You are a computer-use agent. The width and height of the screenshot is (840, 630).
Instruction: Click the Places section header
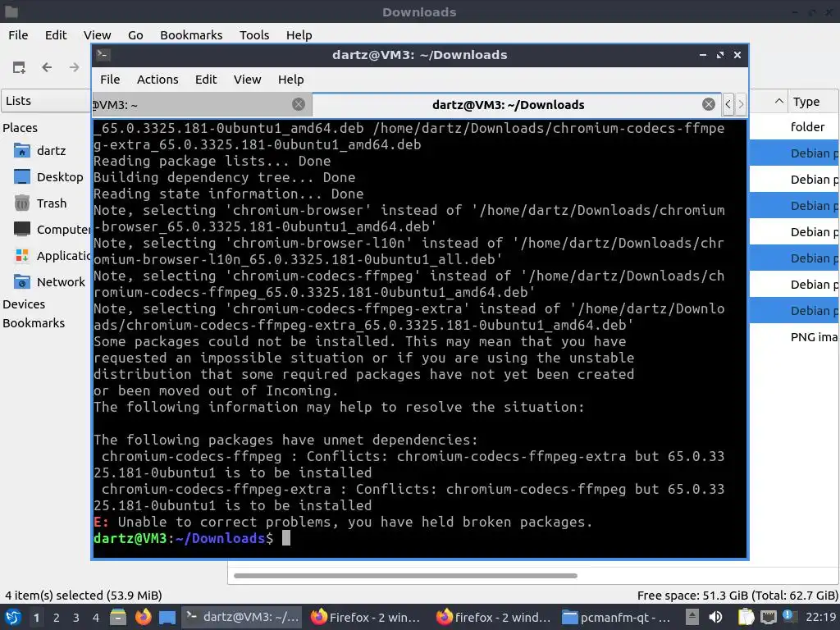21,127
